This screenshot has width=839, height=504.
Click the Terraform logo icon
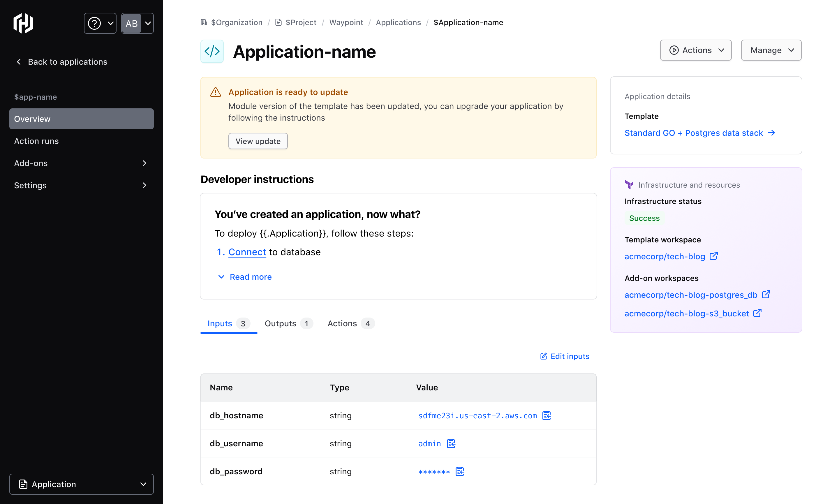pos(629,185)
